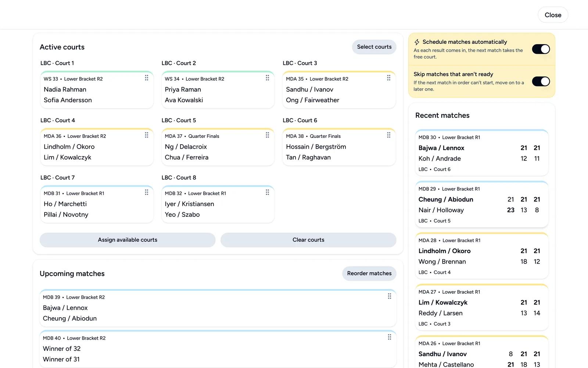Viewport: 588px width, 368px height.
Task: Click Ng / Delacroix on Court 5
Action: tap(186, 146)
